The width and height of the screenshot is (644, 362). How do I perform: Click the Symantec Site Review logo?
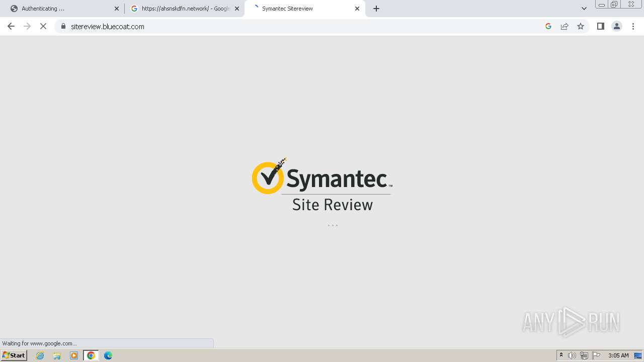coord(322,185)
